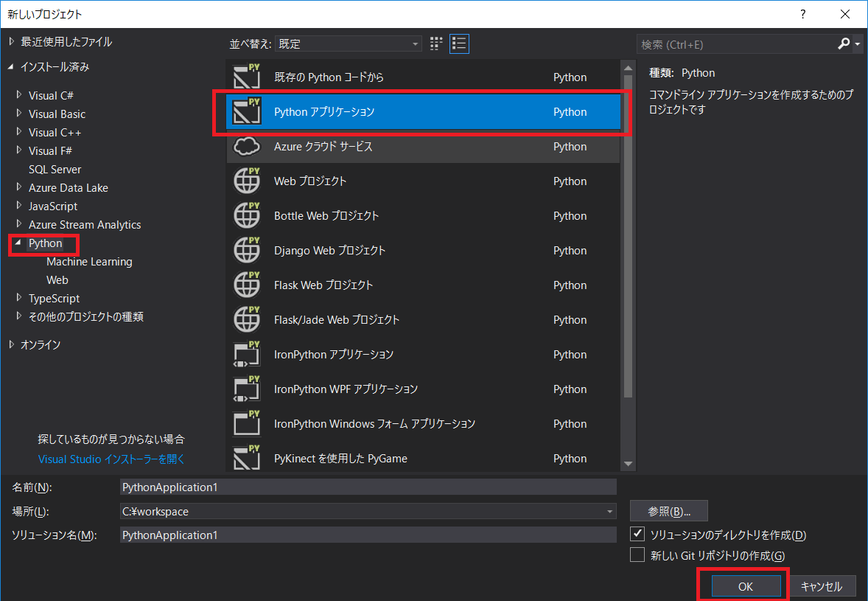Enable the new Git repository checkbox

pyautogui.click(x=637, y=555)
